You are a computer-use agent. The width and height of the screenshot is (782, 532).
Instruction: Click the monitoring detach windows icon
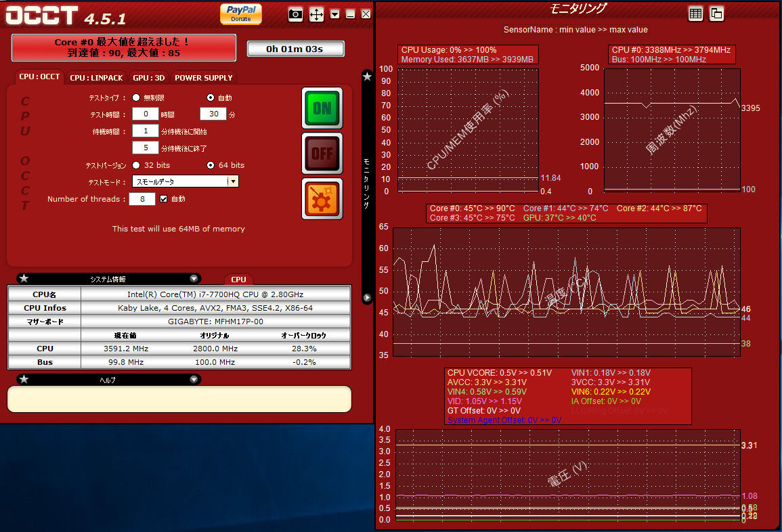tap(716, 14)
